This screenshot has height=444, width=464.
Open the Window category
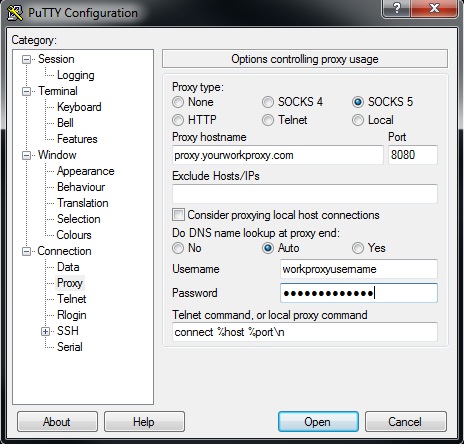(x=57, y=155)
